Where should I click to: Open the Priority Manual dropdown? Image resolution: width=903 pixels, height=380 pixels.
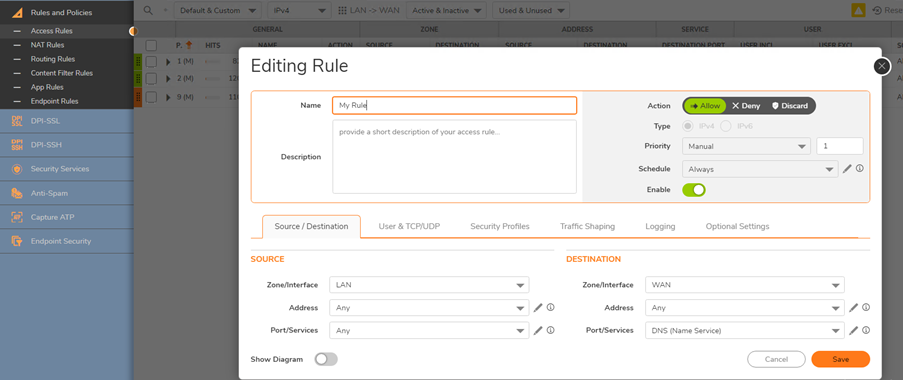[x=746, y=146]
